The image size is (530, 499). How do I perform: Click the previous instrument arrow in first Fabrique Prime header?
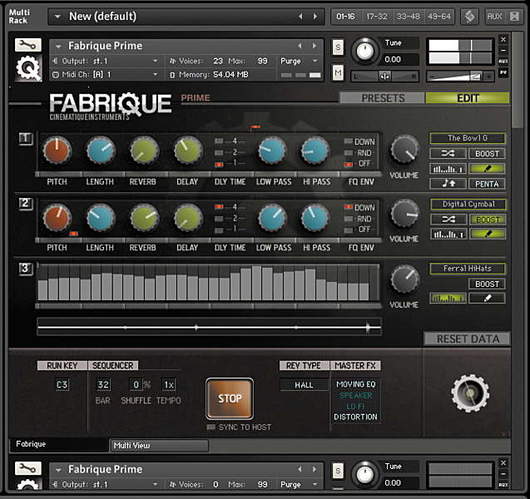pos(299,45)
